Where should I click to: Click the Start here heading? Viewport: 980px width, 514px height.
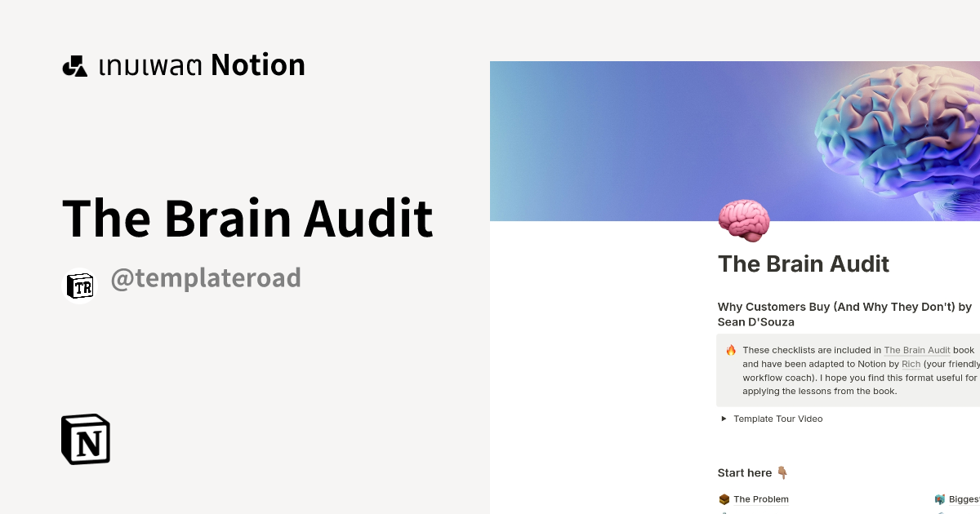(744, 472)
